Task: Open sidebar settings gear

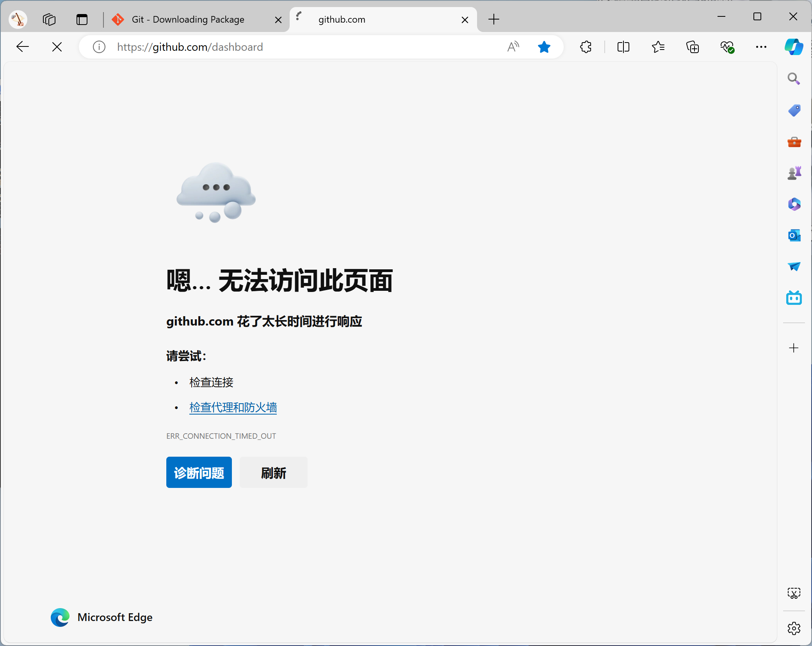Action: point(794,628)
